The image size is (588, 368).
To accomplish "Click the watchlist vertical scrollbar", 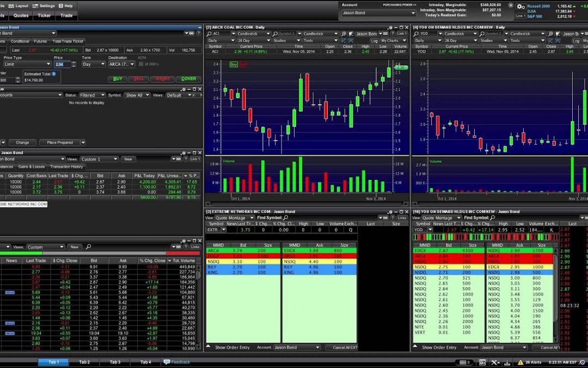I will [198, 306].
